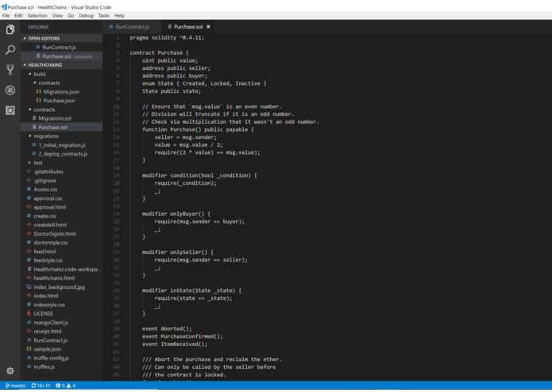Open healthchainz.html file

click(62, 278)
